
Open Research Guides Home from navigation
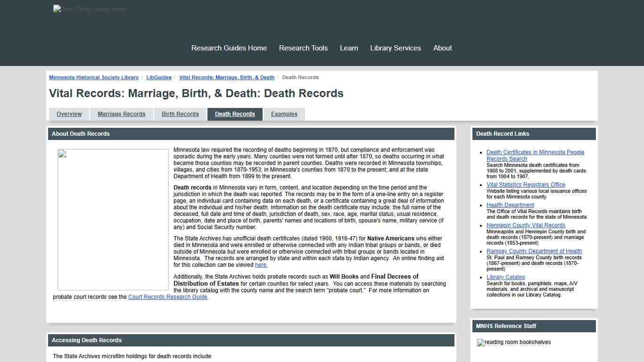(229, 48)
